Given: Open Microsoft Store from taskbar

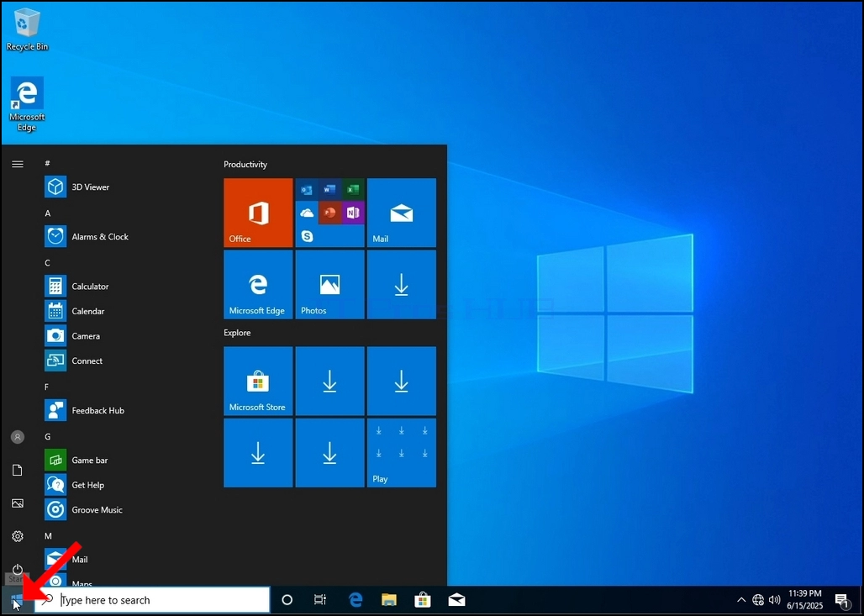Looking at the screenshot, I should (x=423, y=600).
